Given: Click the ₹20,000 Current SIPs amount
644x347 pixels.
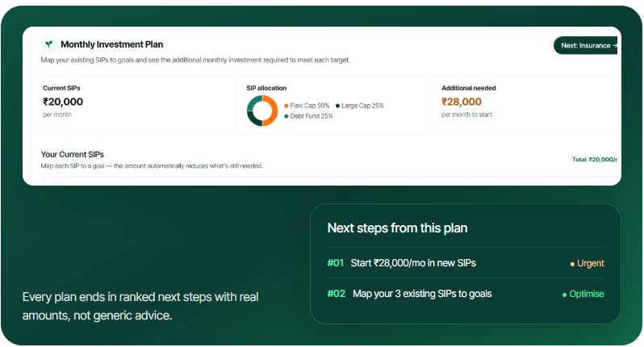Looking at the screenshot, I should 63,102.
